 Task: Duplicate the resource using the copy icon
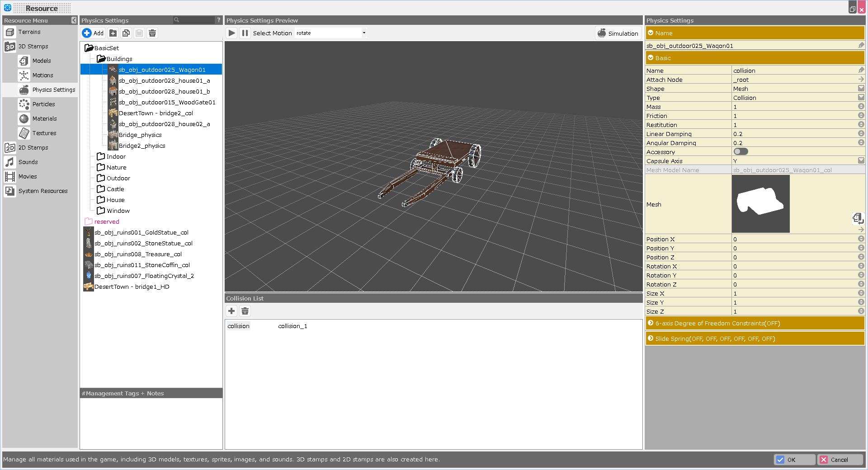point(126,33)
